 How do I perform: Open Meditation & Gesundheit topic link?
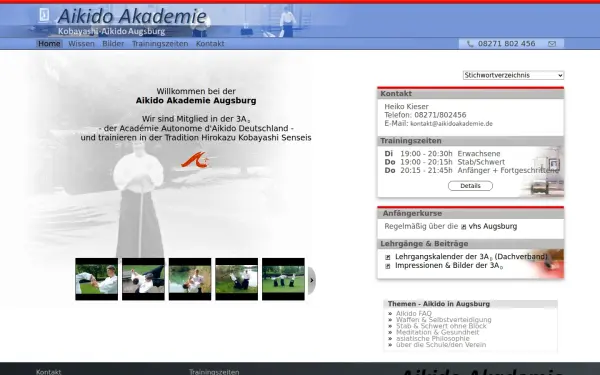coord(437,332)
